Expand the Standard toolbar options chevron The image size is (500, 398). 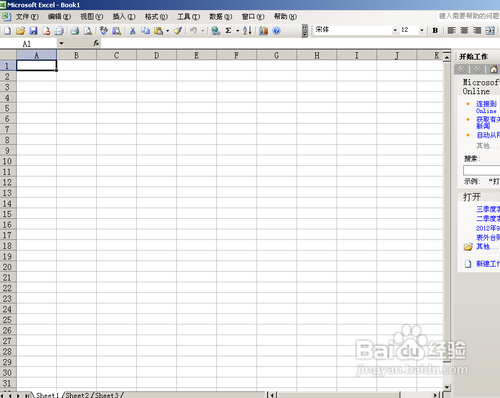tap(305, 31)
